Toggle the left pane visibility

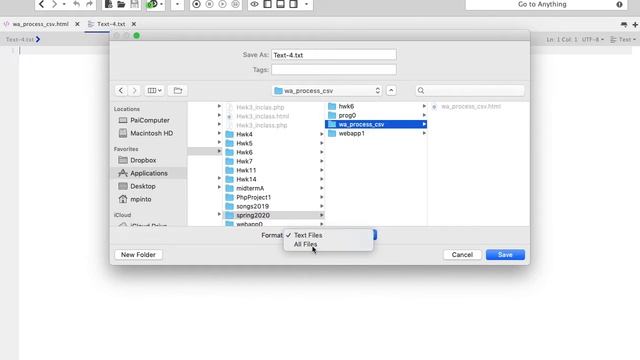click(267, 4)
